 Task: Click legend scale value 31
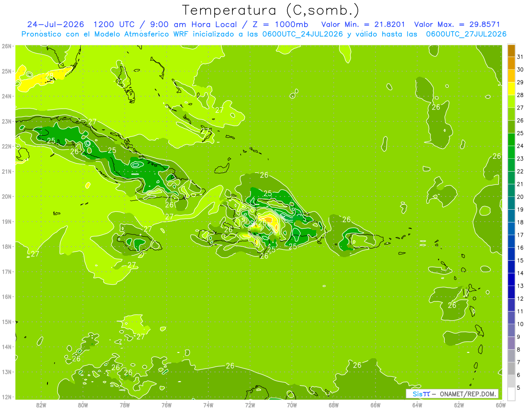[520, 57]
